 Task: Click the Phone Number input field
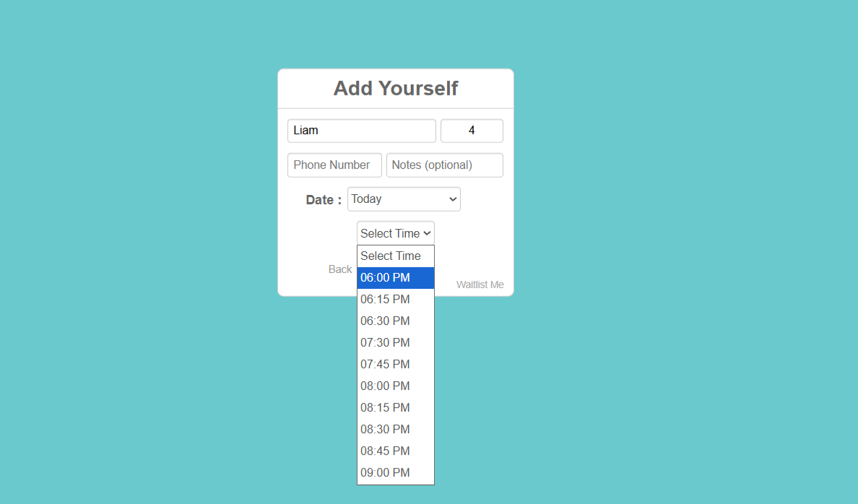pyautogui.click(x=334, y=165)
